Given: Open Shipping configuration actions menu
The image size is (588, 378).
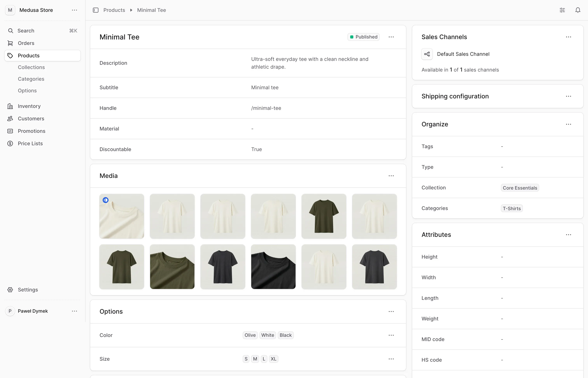Looking at the screenshot, I should (x=568, y=96).
